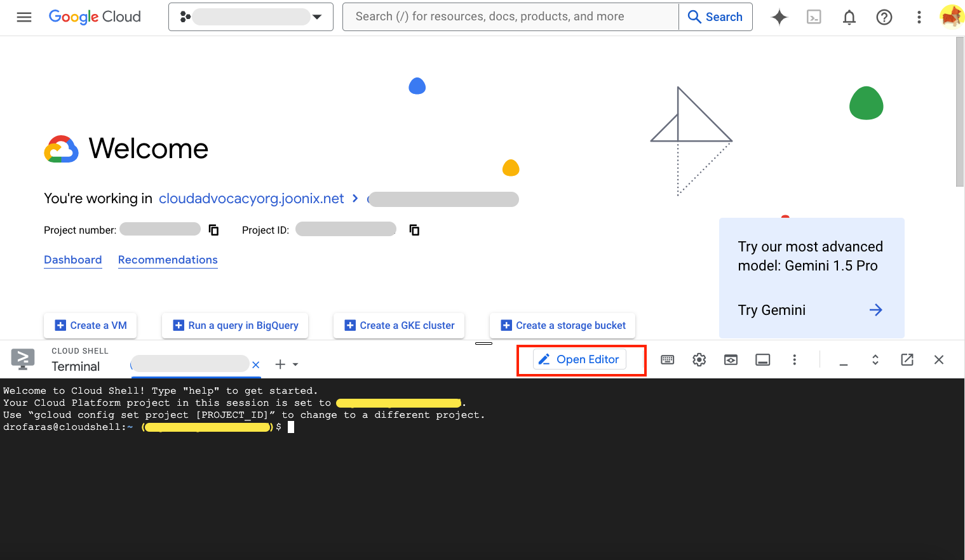Dock Cloud Shell to the side panel

pyautogui.click(x=762, y=359)
